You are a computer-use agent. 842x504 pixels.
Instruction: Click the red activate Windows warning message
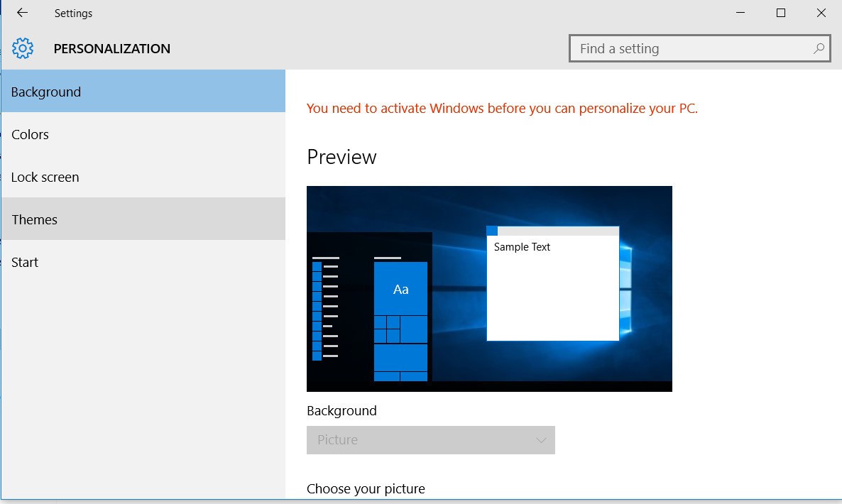[x=502, y=109]
